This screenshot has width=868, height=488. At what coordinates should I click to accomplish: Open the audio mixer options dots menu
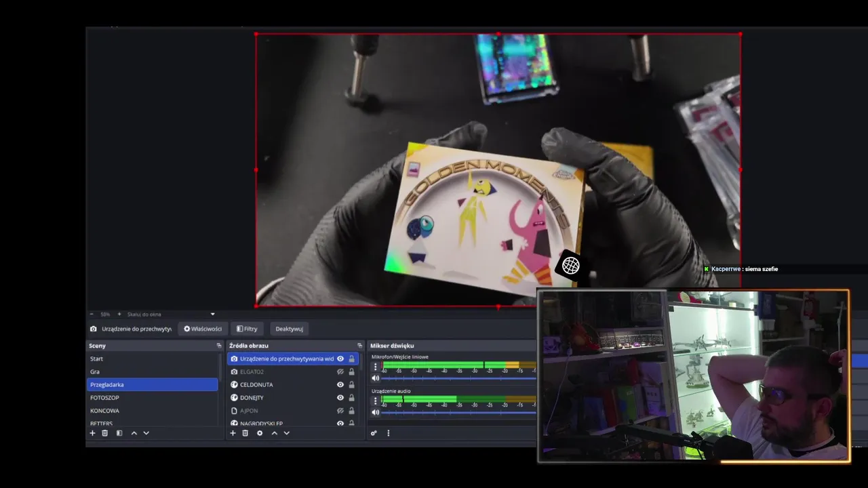click(388, 433)
